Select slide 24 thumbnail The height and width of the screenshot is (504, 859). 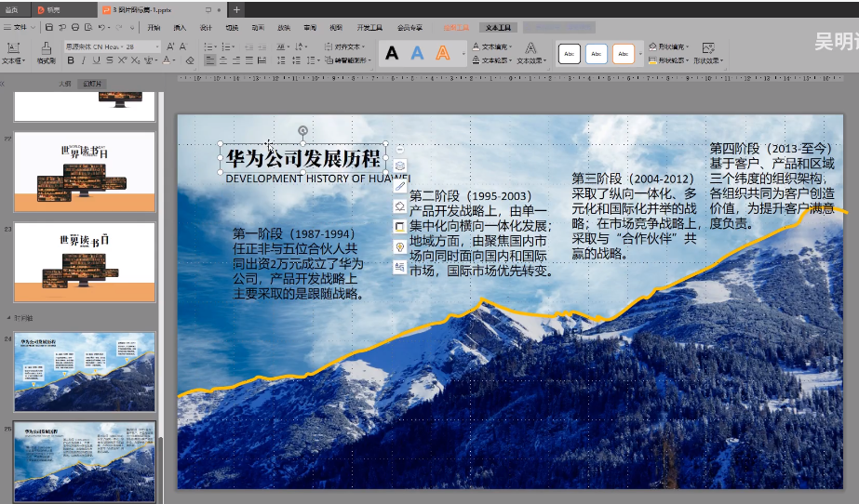[x=85, y=372]
